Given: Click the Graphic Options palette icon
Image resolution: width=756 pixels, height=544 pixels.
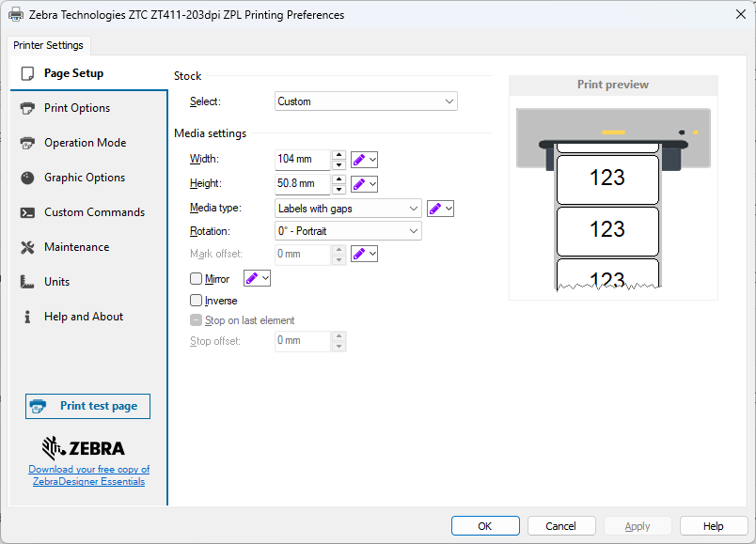Looking at the screenshot, I should tap(27, 178).
